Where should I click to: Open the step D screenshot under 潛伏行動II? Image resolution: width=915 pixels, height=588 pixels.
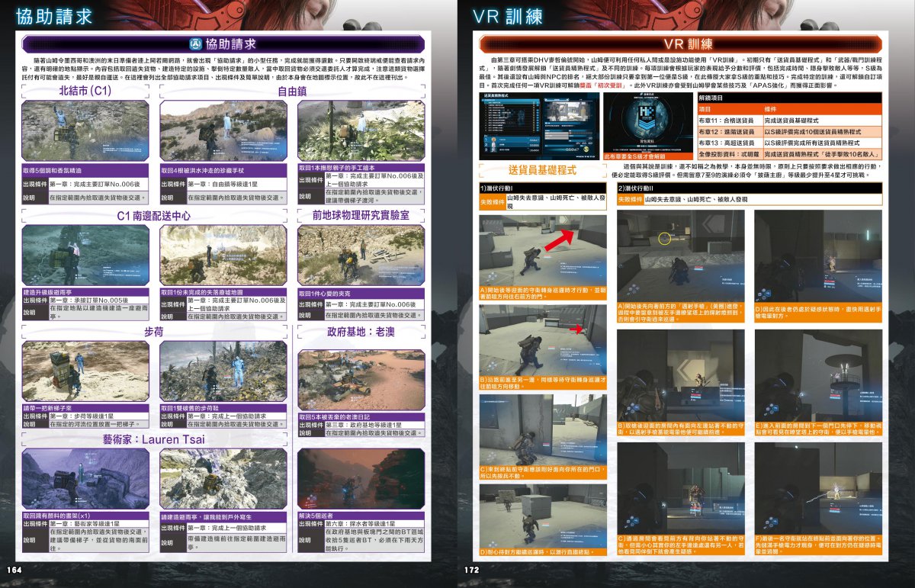(x=818, y=256)
